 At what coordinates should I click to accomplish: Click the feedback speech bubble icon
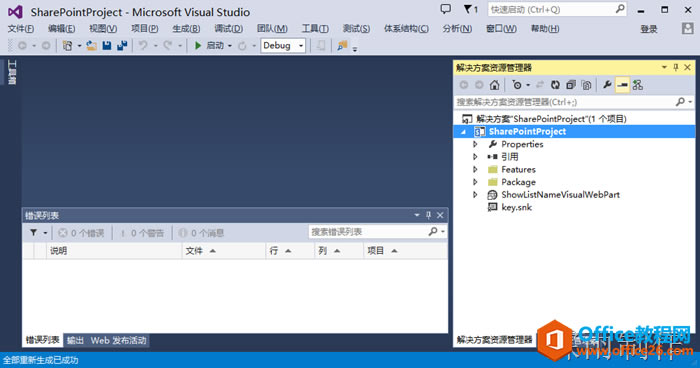[x=446, y=9]
